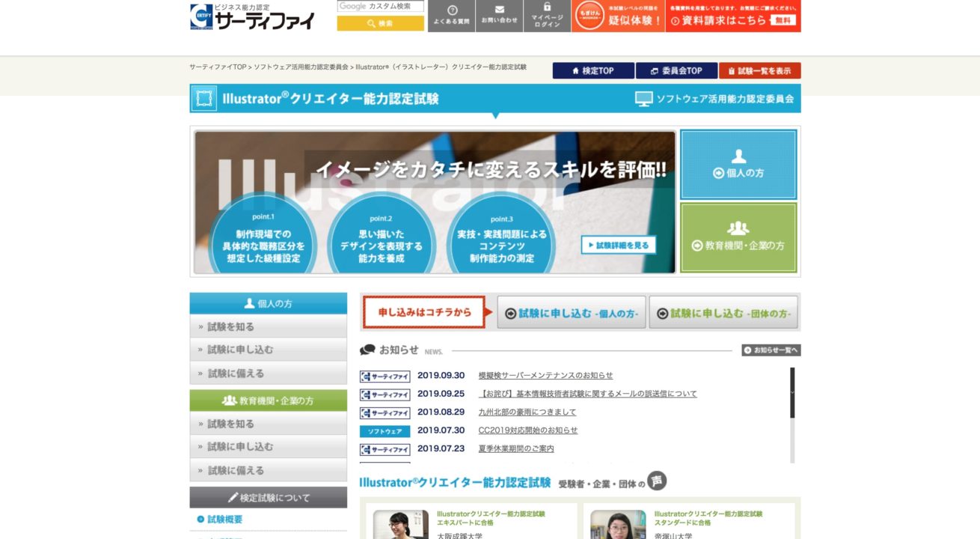Click 資料請求はこちら banner

(x=733, y=16)
